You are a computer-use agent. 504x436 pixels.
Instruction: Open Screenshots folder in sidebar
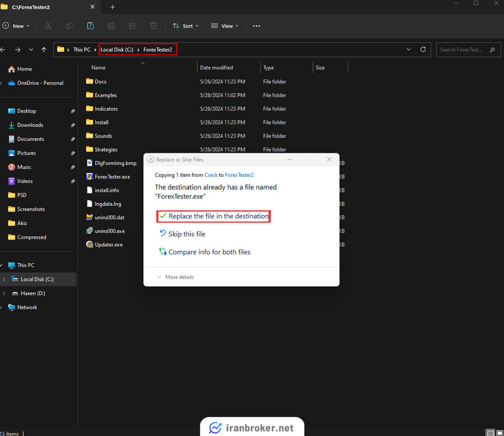(x=31, y=209)
